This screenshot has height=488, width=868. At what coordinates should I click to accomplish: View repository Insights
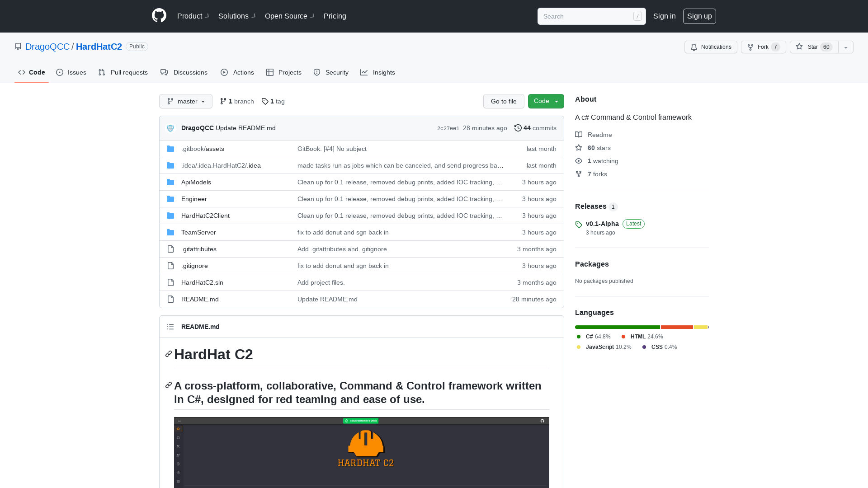click(x=378, y=73)
